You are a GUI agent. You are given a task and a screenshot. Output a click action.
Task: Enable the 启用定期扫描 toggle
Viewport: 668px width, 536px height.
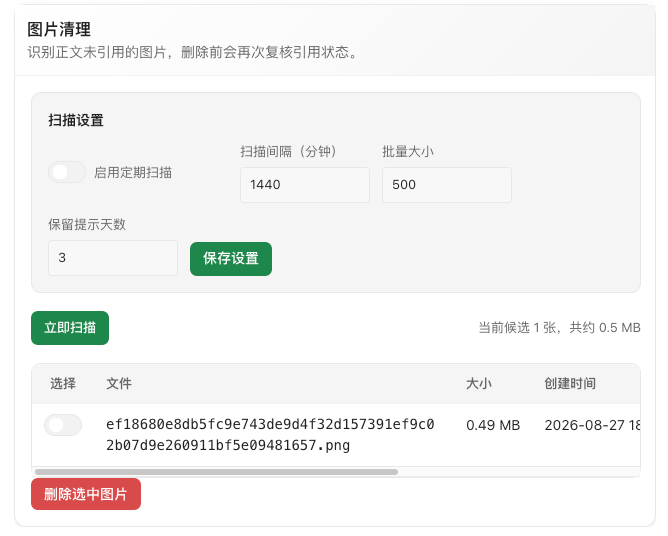click(67, 173)
